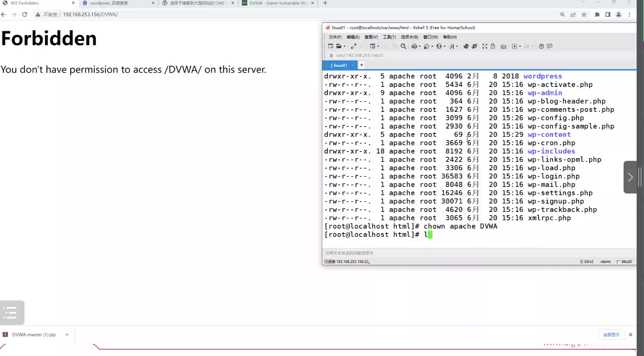Open the 帮助(H) menu in Xshell
Image resolution: width=644 pixels, height=356 pixels.
(x=449, y=37)
